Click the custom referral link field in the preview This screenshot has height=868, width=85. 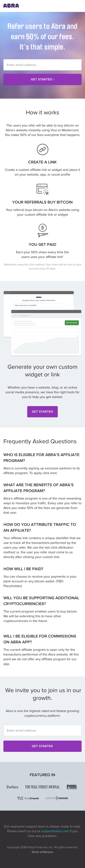(x=39, y=305)
